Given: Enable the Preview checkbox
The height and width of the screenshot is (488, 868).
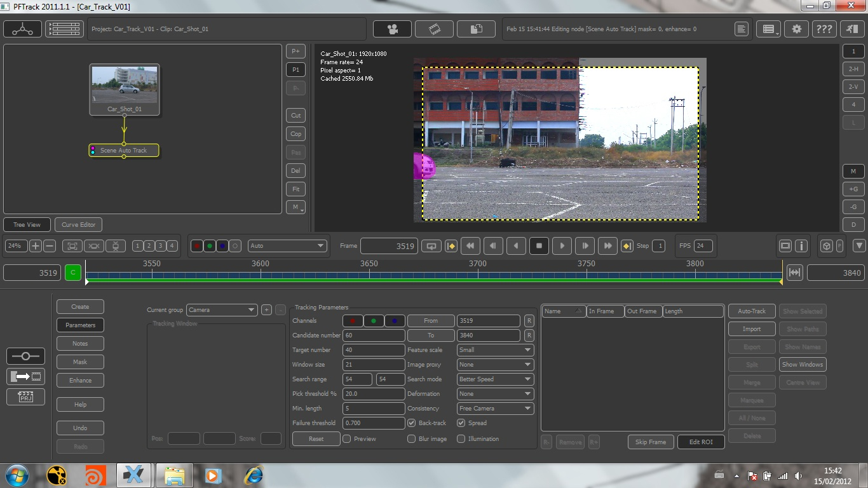Looking at the screenshot, I should (347, 438).
